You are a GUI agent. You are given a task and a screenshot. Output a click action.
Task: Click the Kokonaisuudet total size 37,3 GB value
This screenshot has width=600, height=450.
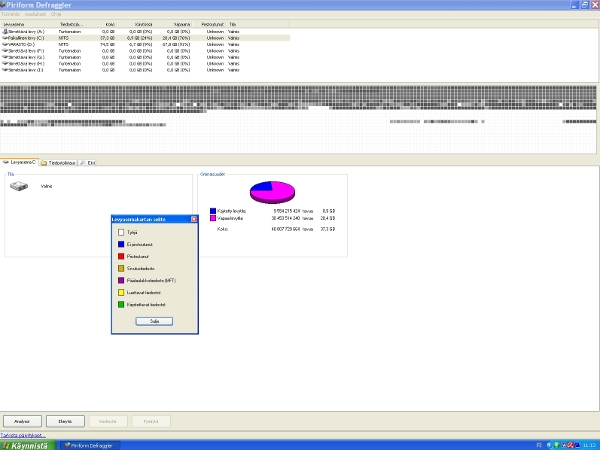pyautogui.click(x=329, y=229)
